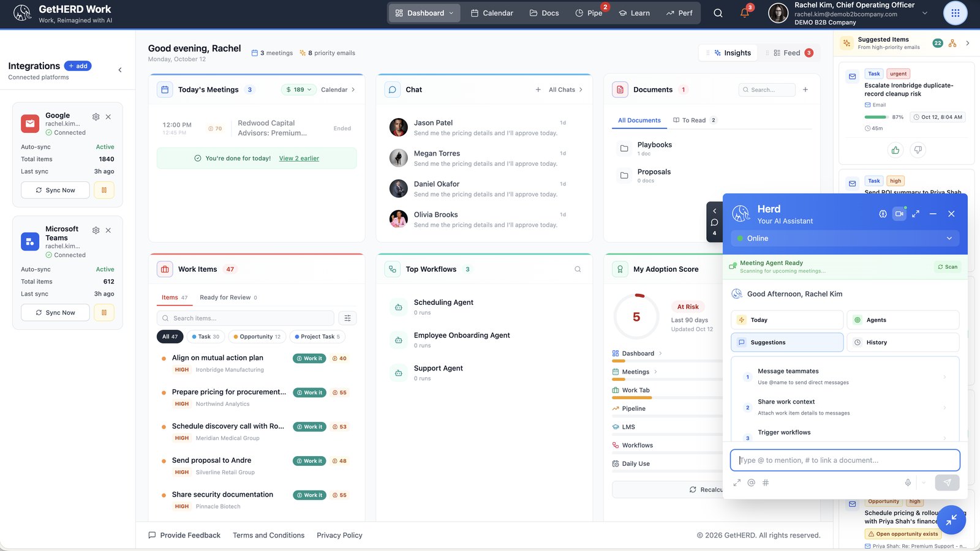Open the Online status dropdown
Image resolution: width=980 pixels, height=551 pixels.
point(845,238)
